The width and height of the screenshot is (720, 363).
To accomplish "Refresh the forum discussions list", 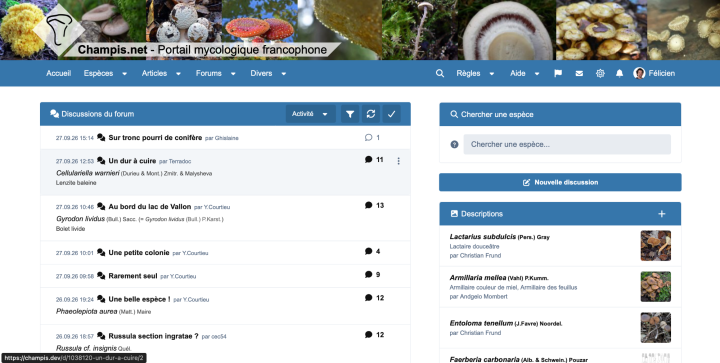I will pyautogui.click(x=371, y=114).
